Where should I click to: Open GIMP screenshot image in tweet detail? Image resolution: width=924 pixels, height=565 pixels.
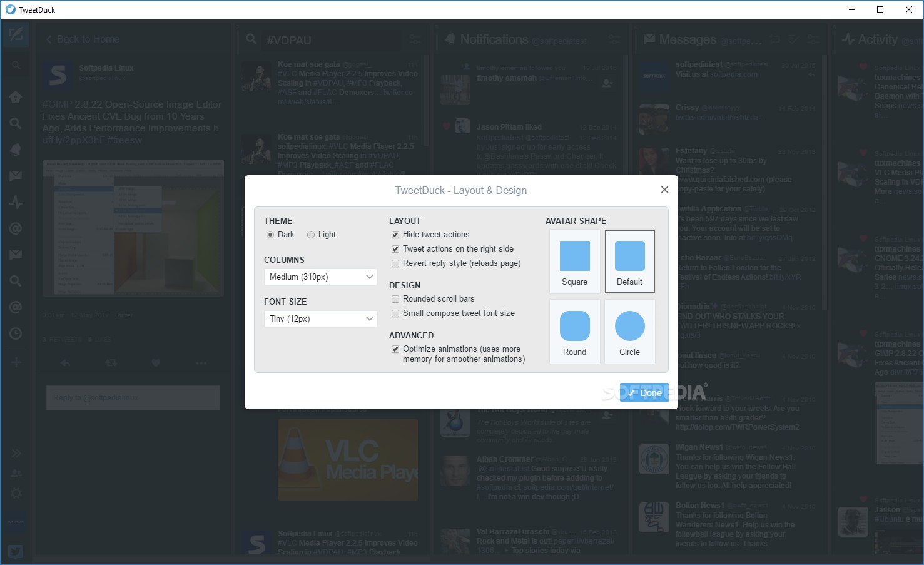coord(133,228)
